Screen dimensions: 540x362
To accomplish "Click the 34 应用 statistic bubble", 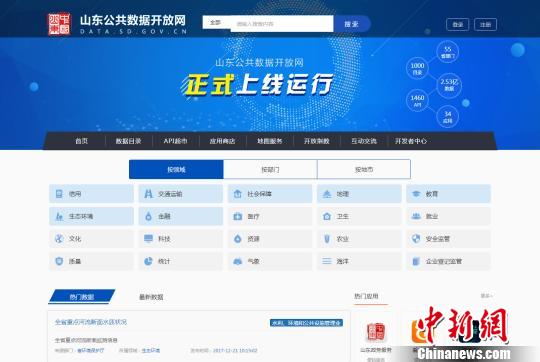I will [448, 117].
